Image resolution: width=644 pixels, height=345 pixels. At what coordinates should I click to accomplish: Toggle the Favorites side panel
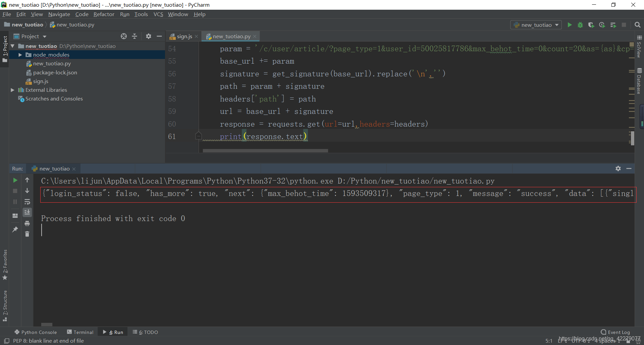tap(5, 265)
